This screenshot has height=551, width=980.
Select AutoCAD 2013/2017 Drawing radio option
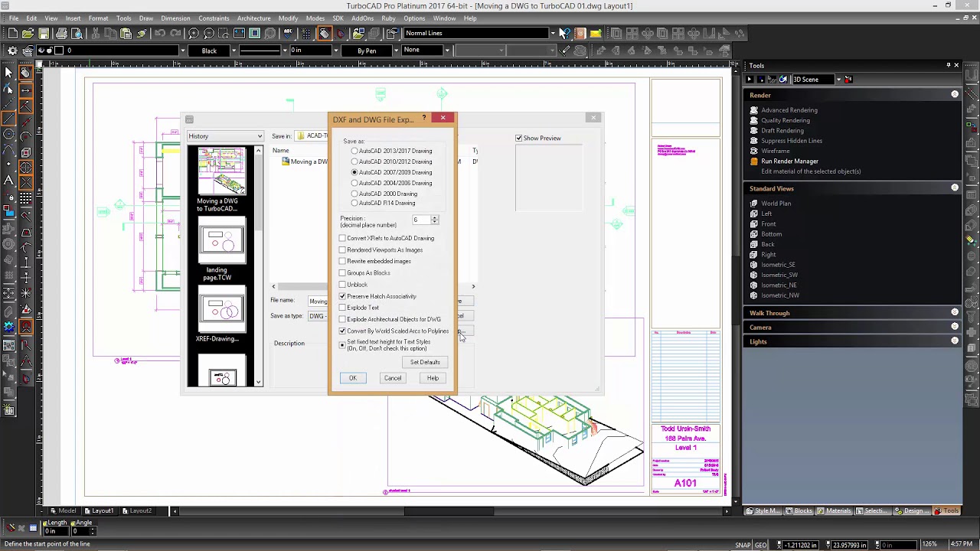(354, 151)
